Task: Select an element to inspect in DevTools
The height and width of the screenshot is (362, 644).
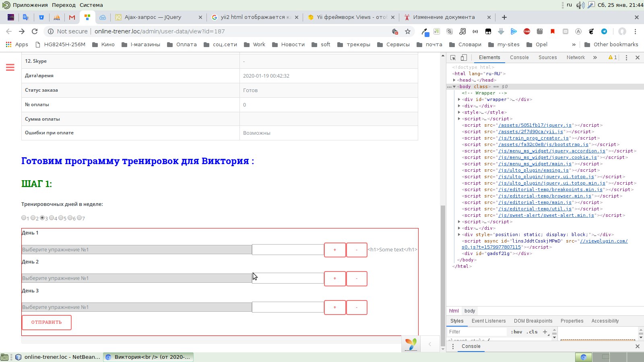Action: coord(453,58)
